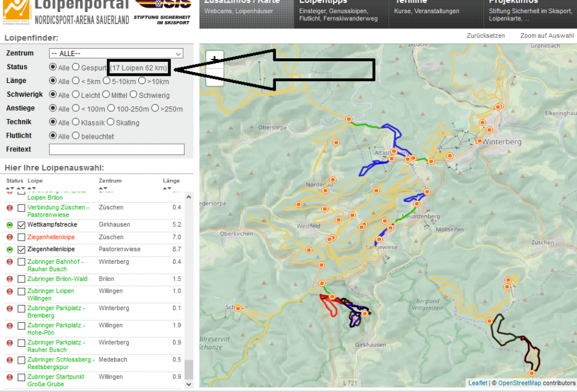577x392 pixels.
Task: Open the Projektinfos menu
Action: 513,3
